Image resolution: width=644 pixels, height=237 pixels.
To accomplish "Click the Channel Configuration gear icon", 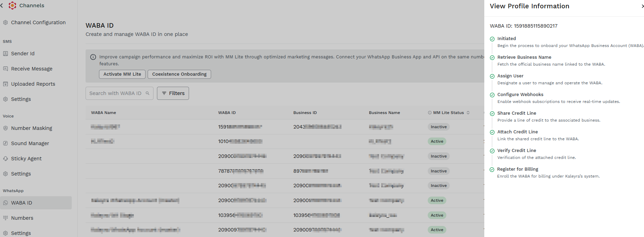I will click(x=6, y=22).
